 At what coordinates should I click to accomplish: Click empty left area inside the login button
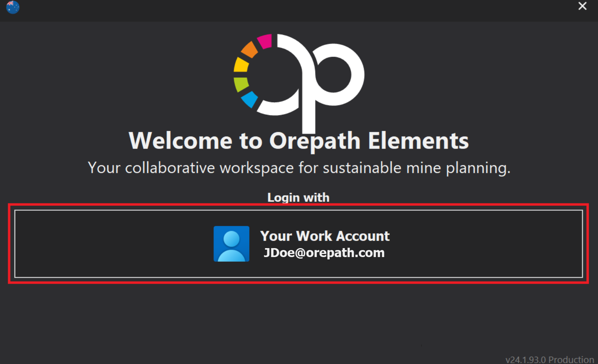tap(97, 244)
